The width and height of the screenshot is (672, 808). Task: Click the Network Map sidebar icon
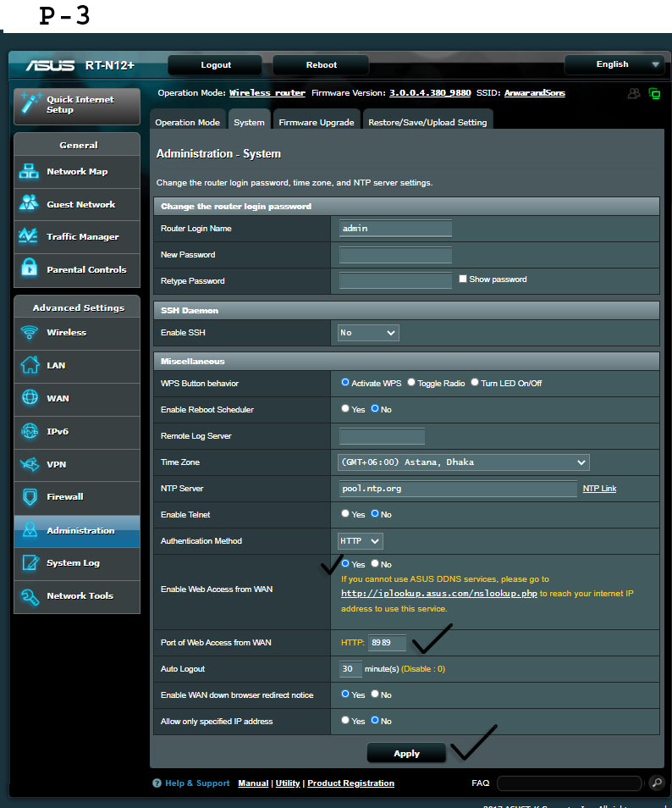pos(30,171)
